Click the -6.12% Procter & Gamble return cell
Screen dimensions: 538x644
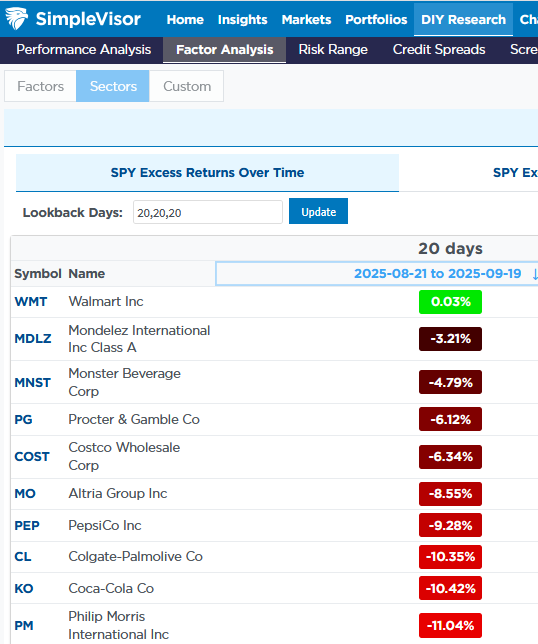pyautogui.click(x=450, y=419)
